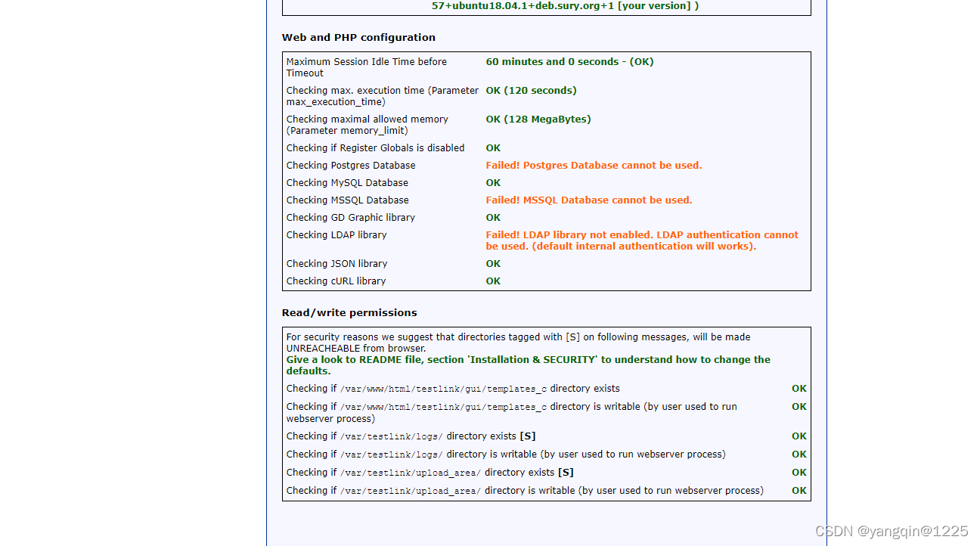Viewport: 980px width, 546px height.
Task: Click 'OK (128 MegaBytes)' result
Action: pyautogui.click(x=538, y=119)
